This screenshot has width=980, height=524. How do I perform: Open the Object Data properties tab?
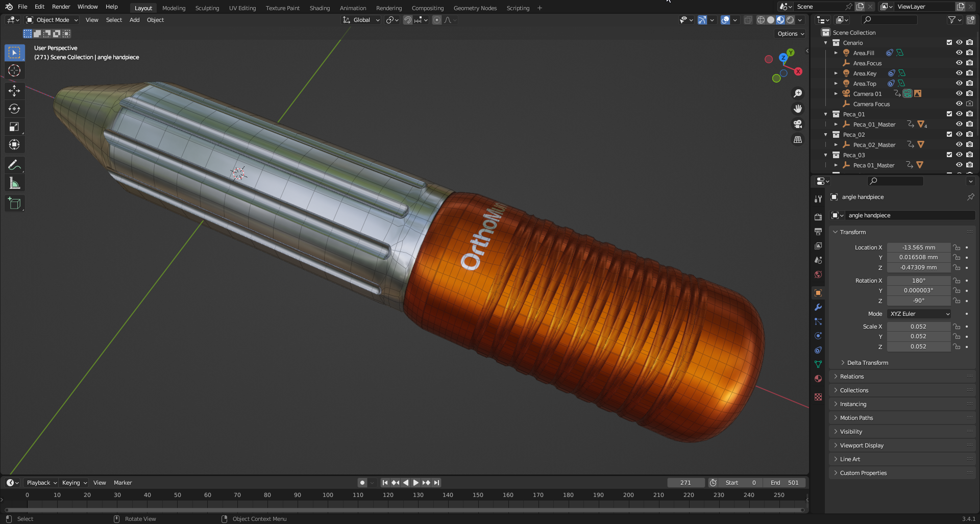[x=818, y=364]
